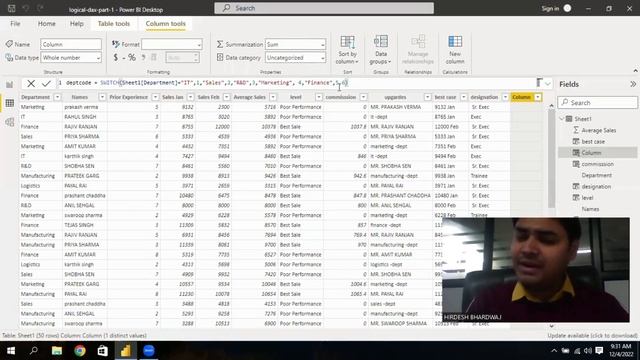Open Sales Jan column filter dropdown

(x=190, y=97)
